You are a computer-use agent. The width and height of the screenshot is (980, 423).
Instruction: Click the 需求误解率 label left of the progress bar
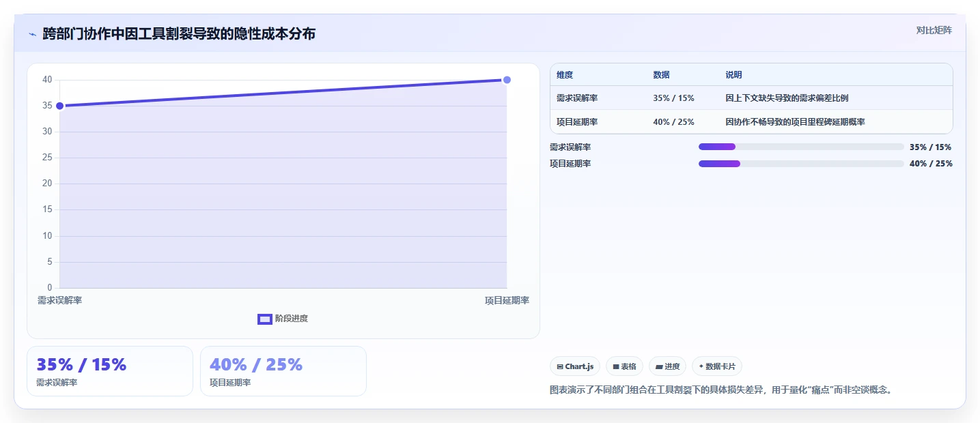click(570, 147)
